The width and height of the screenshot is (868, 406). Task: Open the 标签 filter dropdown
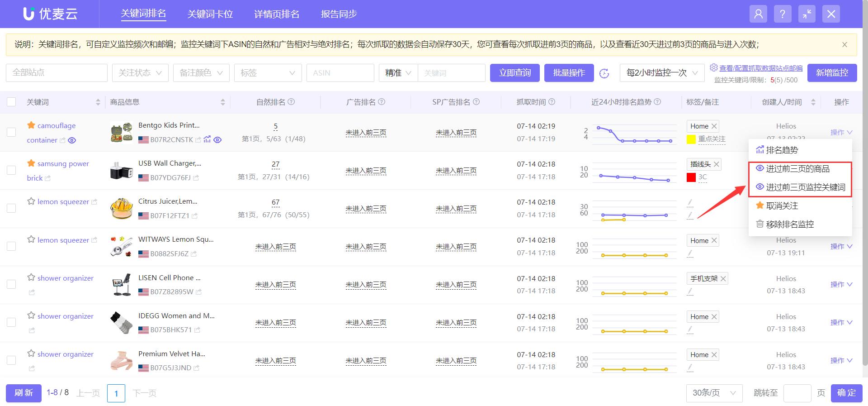click(x=268, y=73)
